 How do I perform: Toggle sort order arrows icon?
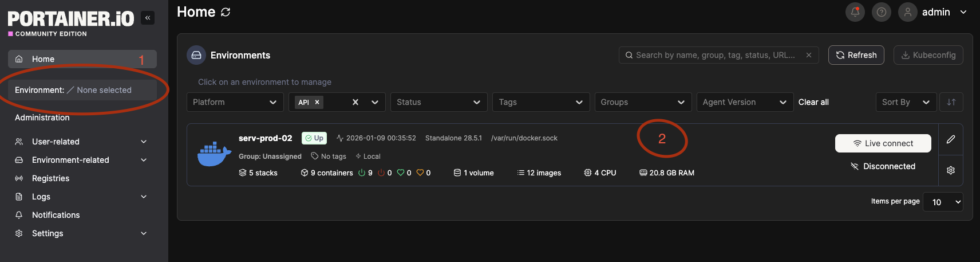[951, 102]
